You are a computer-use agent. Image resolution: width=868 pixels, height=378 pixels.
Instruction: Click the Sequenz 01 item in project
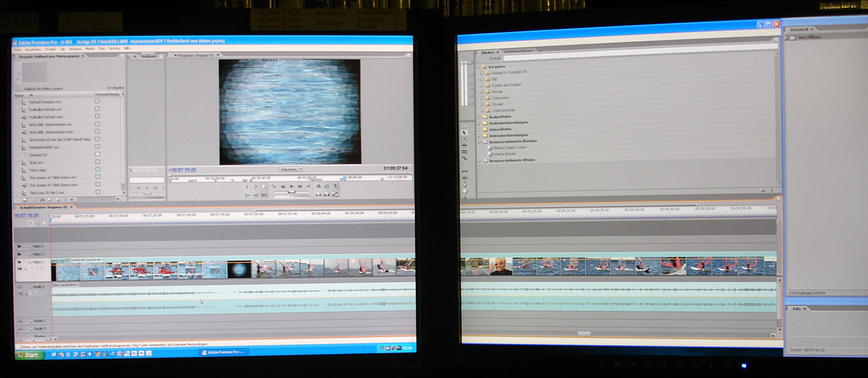[37, 154]
